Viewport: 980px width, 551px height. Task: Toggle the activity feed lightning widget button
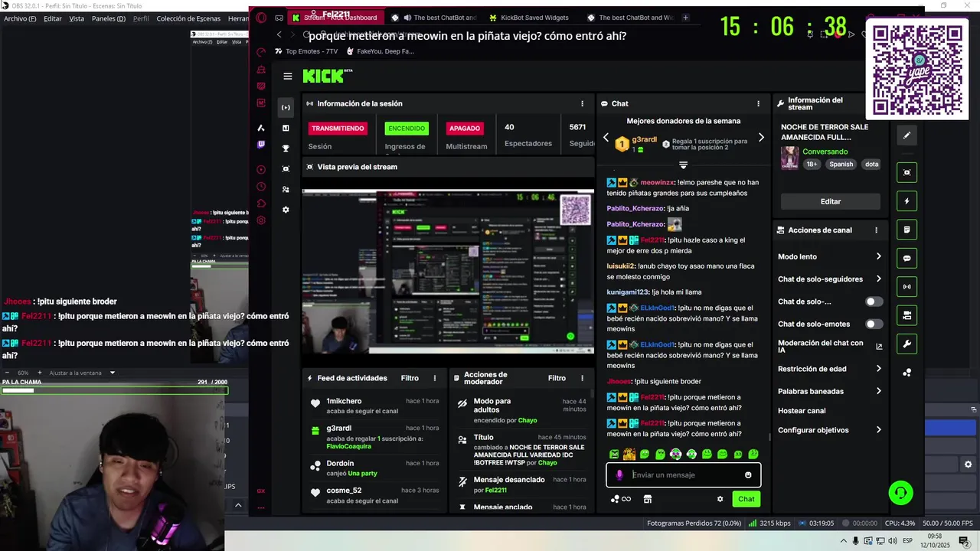coord(906,201)
